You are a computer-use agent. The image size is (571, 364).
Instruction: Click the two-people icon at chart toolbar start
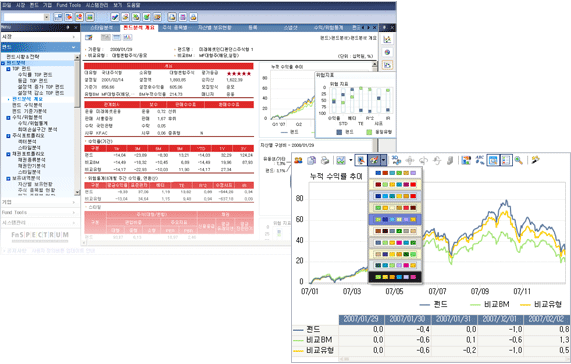tap(298, 160)
